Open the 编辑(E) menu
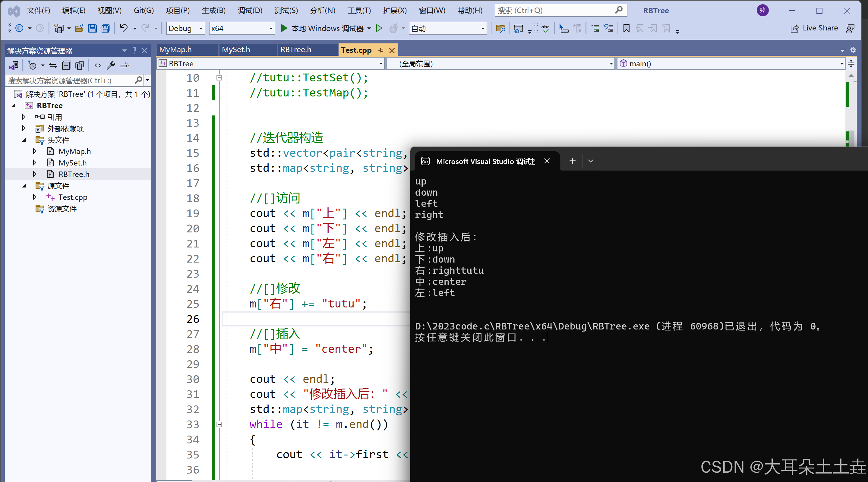 (x=74, y=11)
